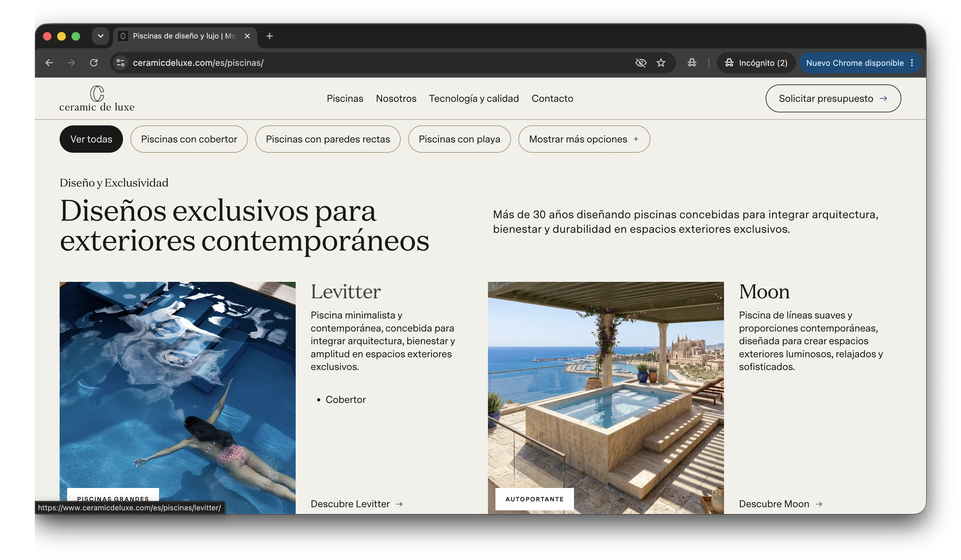Open the Levitter pool photo
Viewport: 961px width, 560px height.
click(x=177, y=398)
